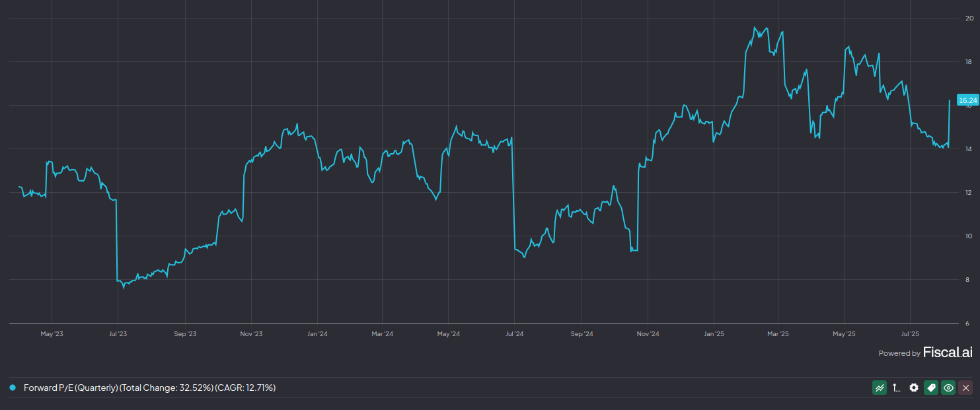
Task: Click the 14 y-axis value
Action: point(969,149)
